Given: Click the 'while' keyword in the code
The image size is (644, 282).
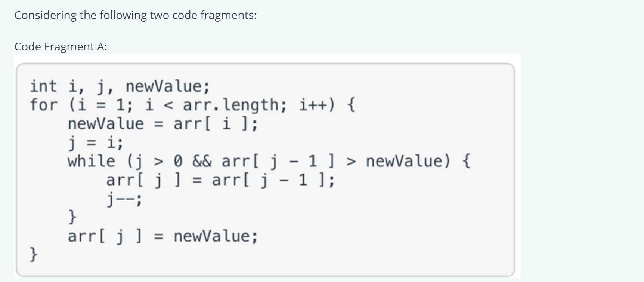Looking at the screenshot, I should point(91,161).
